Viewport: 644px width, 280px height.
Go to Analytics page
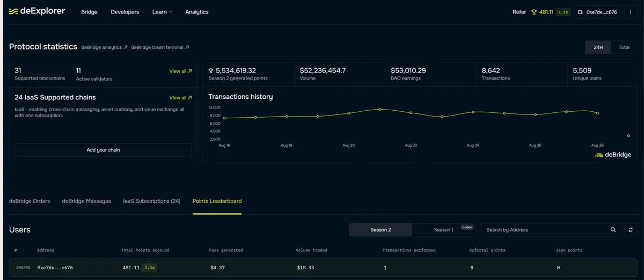(197, 12)
